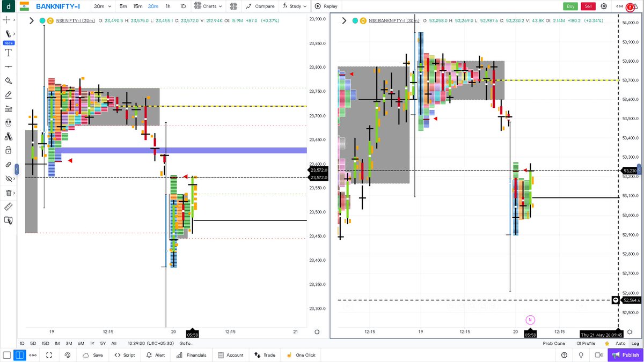Toggle Log scale on price axis
Image resolution: width=644 pixels, height=362 pixels.
[635, 343]
